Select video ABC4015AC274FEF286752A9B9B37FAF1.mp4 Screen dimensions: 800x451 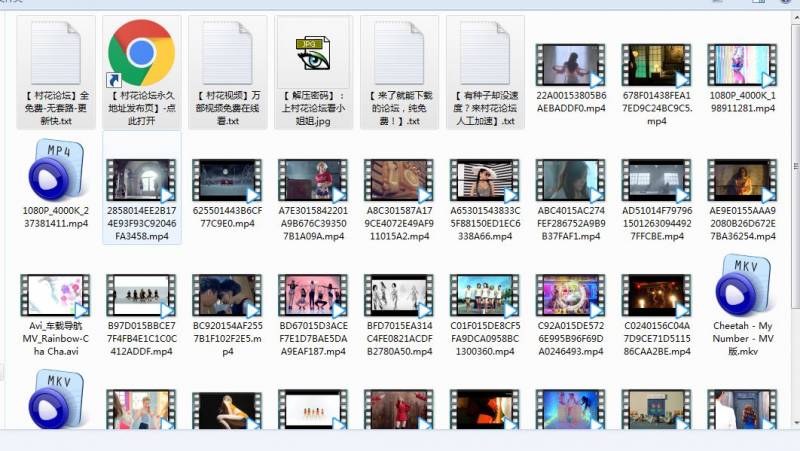[570, 180]
